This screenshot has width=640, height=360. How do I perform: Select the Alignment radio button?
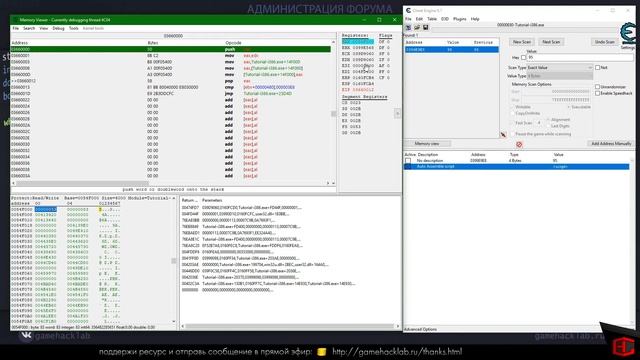tap(549, 120)
